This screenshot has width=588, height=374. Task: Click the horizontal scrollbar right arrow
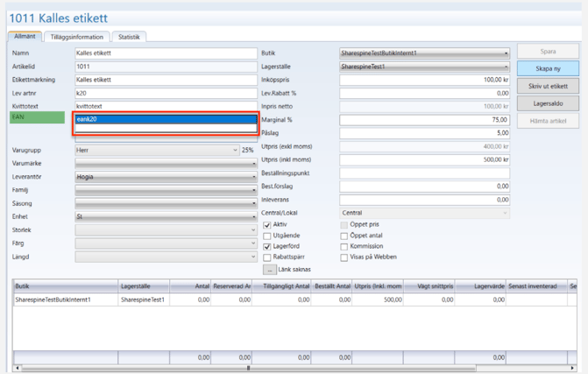point(572,368)
